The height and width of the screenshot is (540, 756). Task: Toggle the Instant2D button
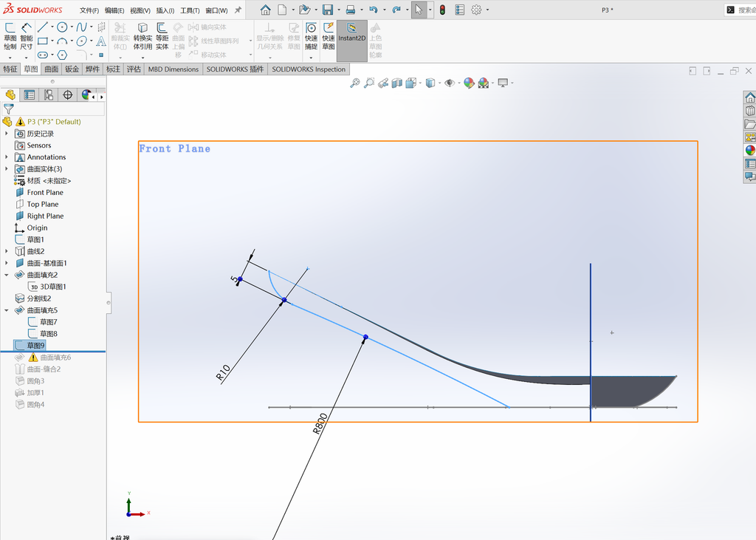point(352,41)
